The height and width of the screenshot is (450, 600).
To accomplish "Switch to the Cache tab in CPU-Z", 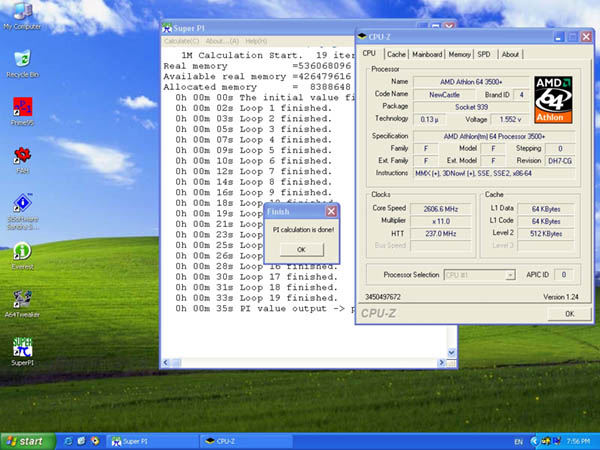I will pyautogui.click(x=396, y=54).
